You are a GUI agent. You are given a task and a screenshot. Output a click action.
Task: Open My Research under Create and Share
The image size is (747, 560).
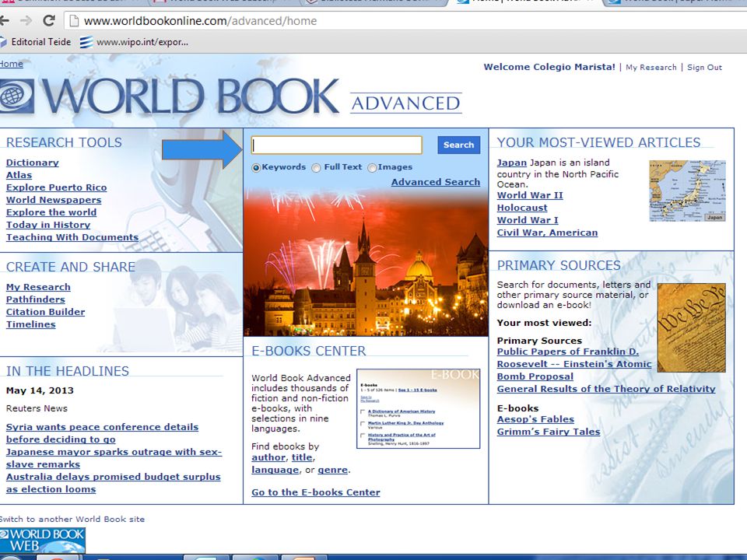[x=38, y=287]
